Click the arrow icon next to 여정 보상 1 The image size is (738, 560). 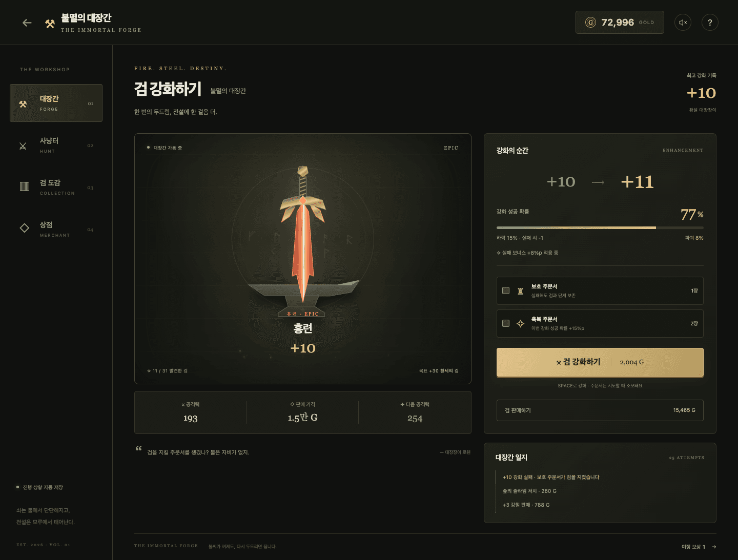(714, 547)
